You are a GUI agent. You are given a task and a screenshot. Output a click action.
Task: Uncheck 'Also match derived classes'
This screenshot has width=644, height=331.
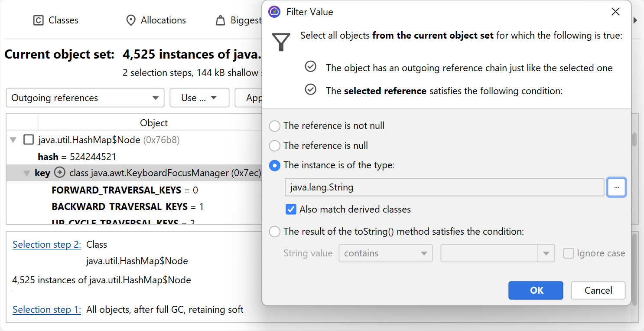click(x=291, y=210)
